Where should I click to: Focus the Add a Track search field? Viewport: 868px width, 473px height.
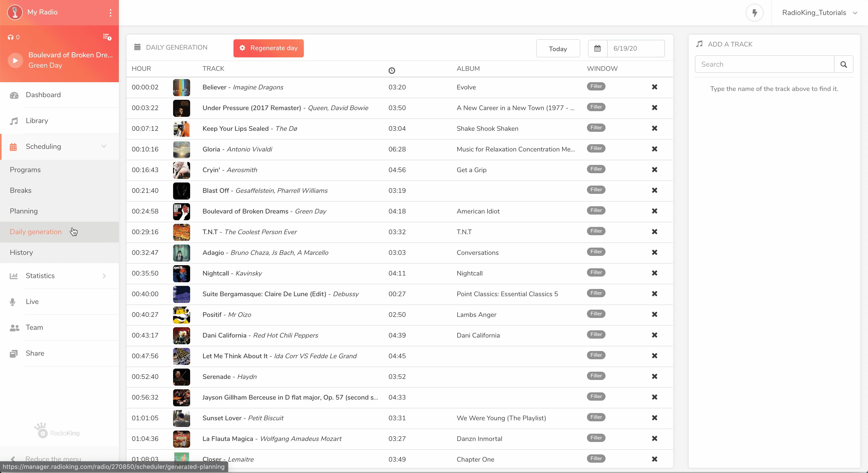pyautogui.click(x=764, y=64)
